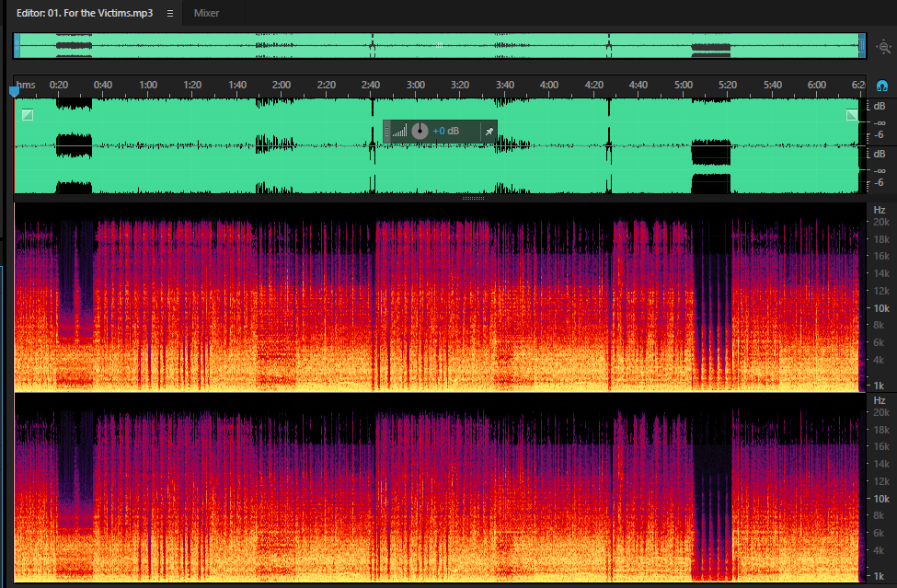Click the 4:00 mark on the time ruler

click(549, 85)
